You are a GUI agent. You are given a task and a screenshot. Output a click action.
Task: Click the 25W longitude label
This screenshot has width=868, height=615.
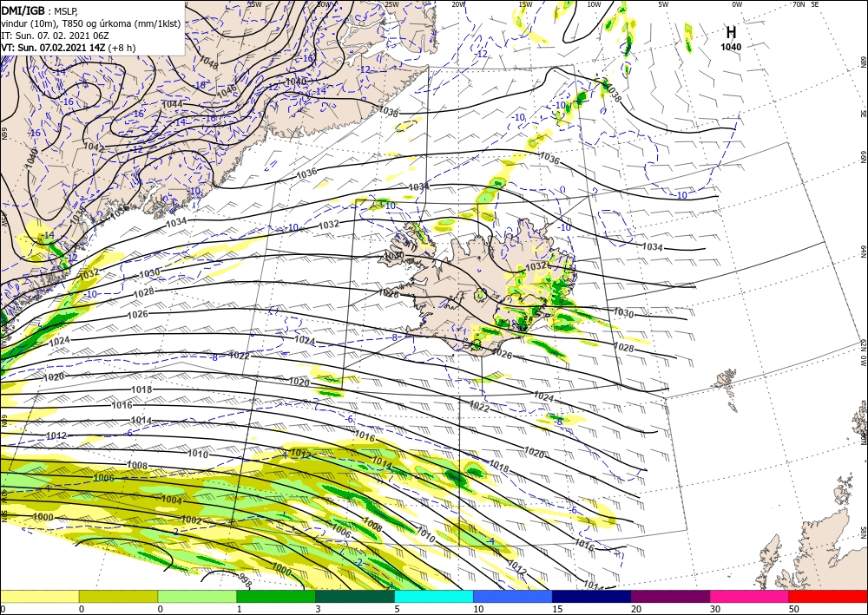click(x=391, y=4)
